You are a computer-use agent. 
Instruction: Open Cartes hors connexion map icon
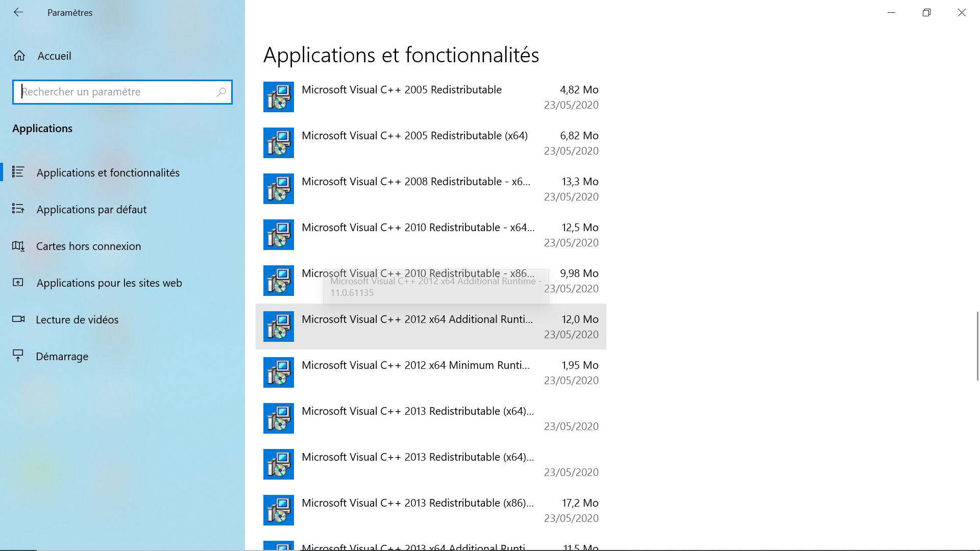tap(18, 246)
